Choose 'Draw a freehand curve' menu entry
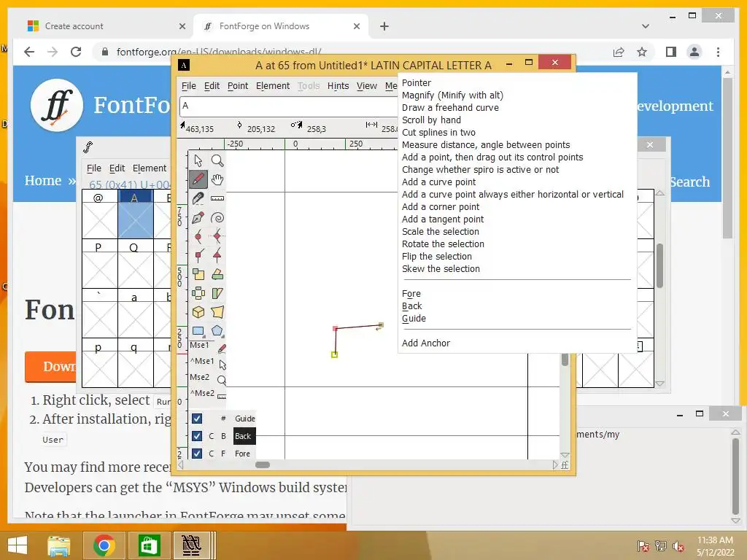This screenshot has width=747, height=560. click(450, 108)
